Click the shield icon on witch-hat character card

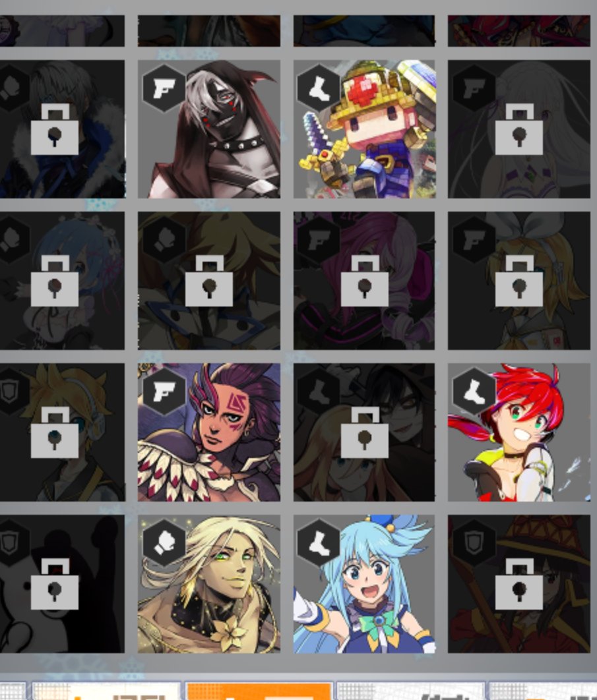point(474,543)
